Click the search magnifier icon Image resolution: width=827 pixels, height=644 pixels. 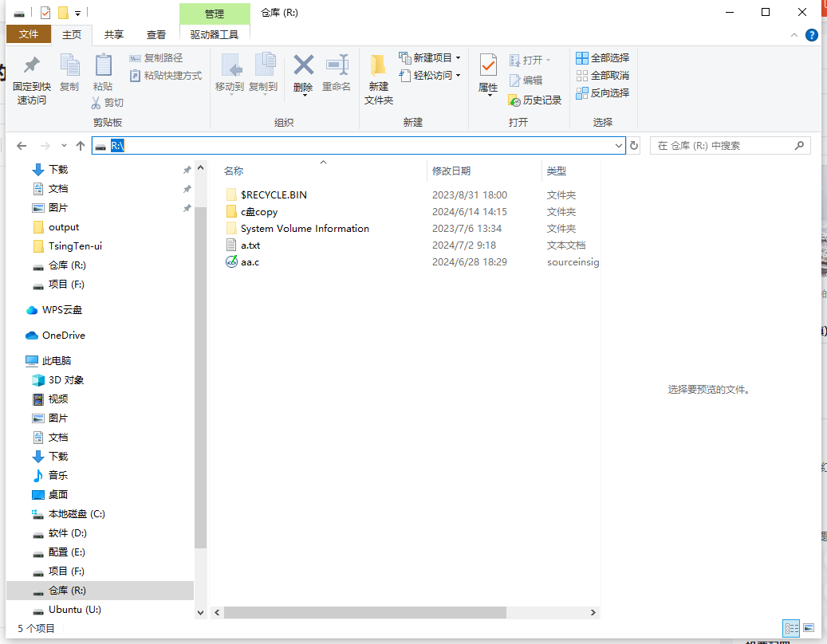click(x=800, y=145)
